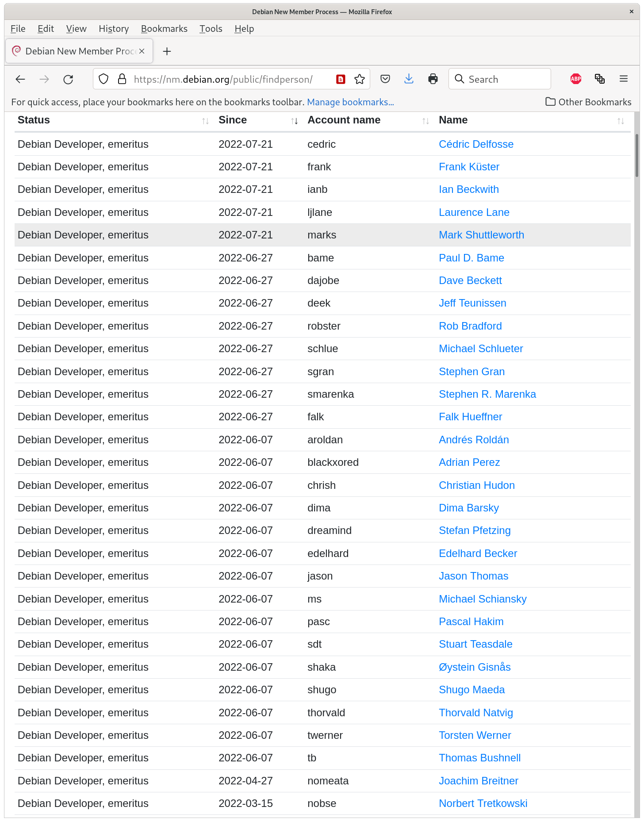The width and height of the screenshot is (644, 822).
Task: Click the forward navigation arrow
Action: click(44, 79)
